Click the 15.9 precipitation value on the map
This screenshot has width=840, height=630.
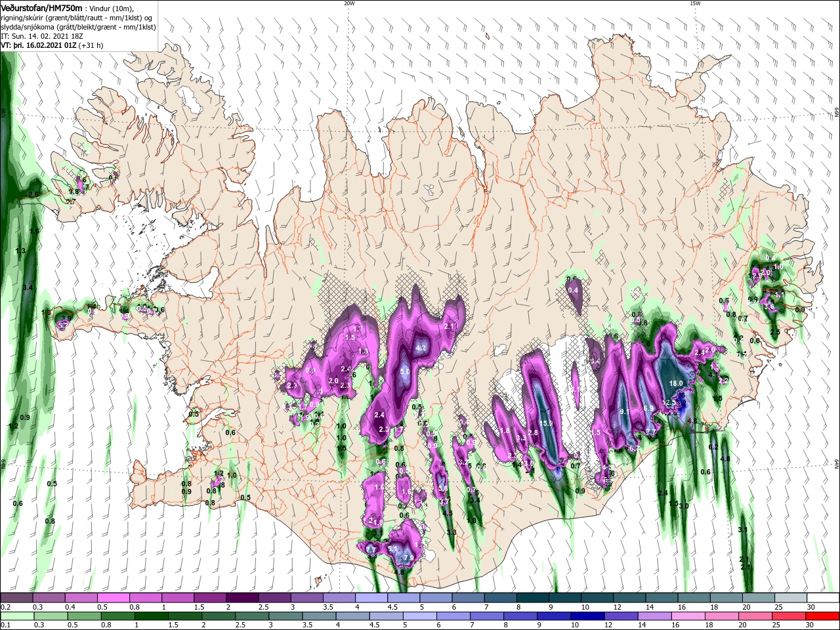(545, 424)
